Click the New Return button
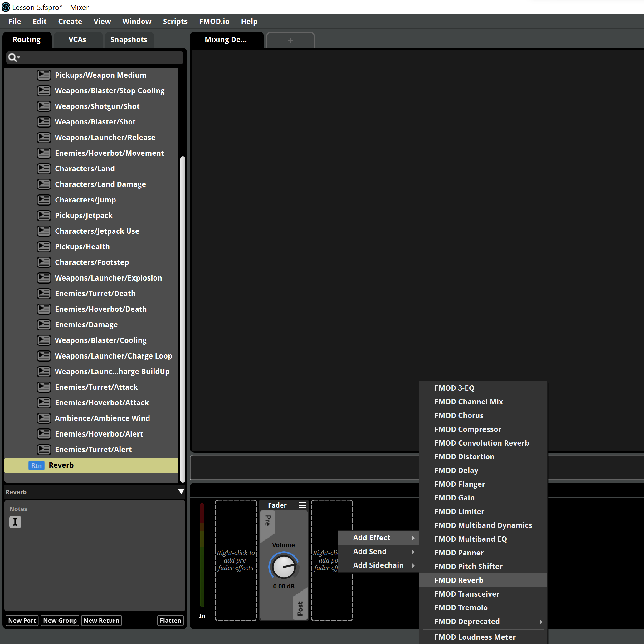 pyautogui.click(x=101, y=621)
